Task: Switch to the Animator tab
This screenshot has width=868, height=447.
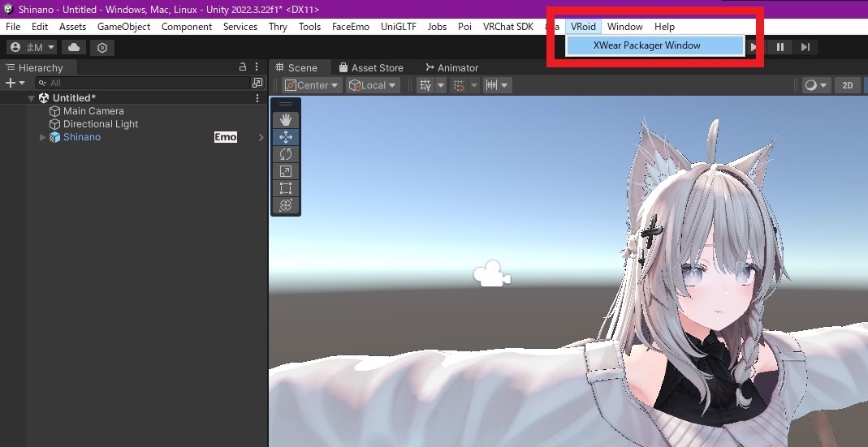Action: [x=451, y=67]
